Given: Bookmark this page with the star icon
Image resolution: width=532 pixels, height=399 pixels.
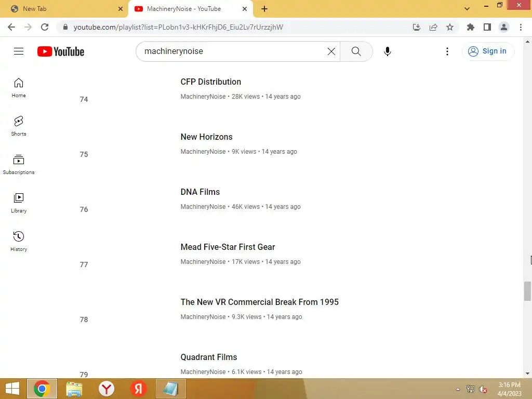Looking at the screenshot, I should [x=450, y=27].
